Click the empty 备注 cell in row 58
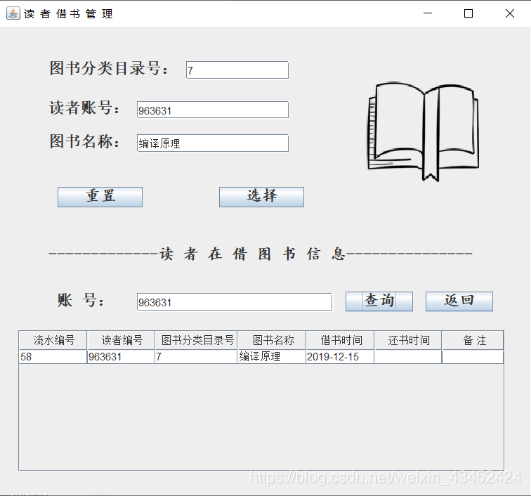This screenshot has width=531, height=496. point(473,357)
